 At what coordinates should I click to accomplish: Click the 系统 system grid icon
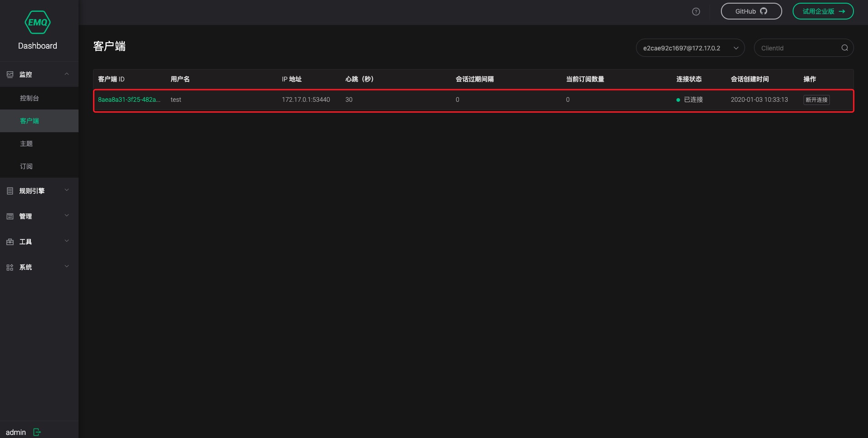10,267
